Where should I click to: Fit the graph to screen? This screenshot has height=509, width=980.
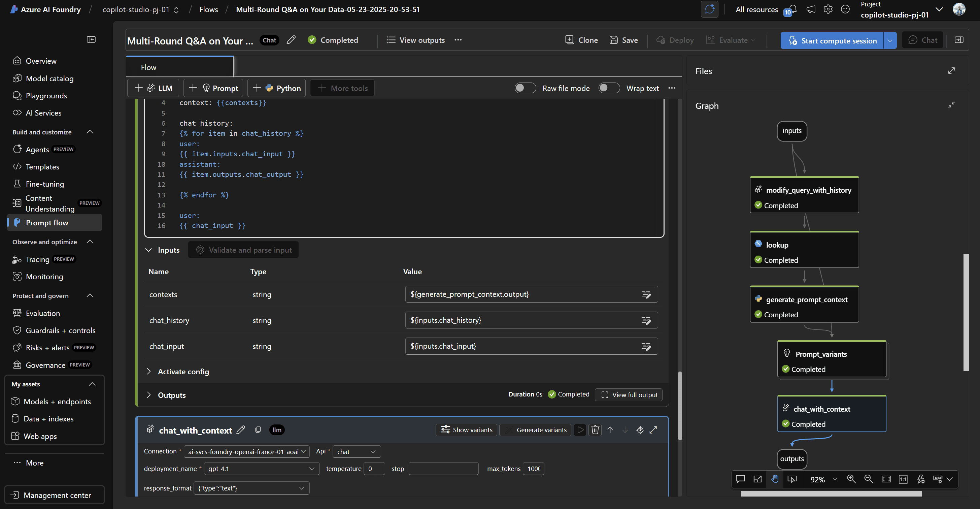point(886,479)
